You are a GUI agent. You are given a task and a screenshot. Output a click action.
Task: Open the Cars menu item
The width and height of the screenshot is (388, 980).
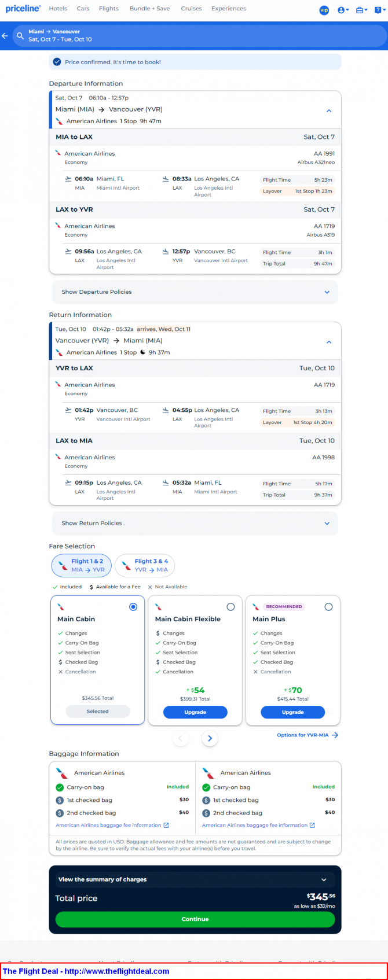tap(83, 9)
